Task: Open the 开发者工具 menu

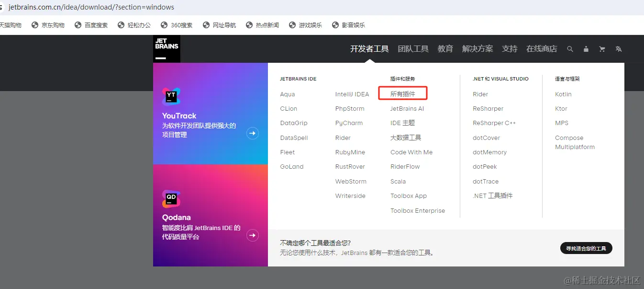Action: [369, 49]
